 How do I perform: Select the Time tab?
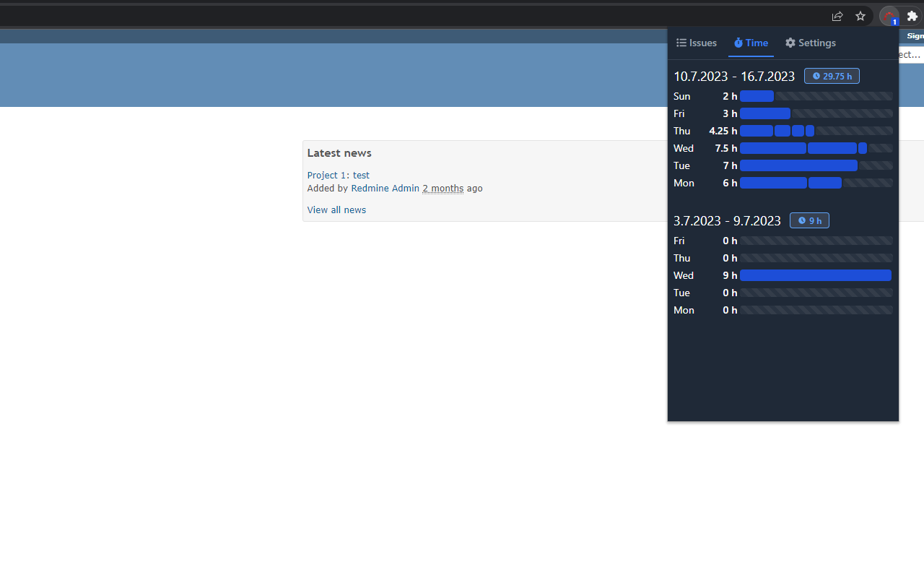coord(751,43)
